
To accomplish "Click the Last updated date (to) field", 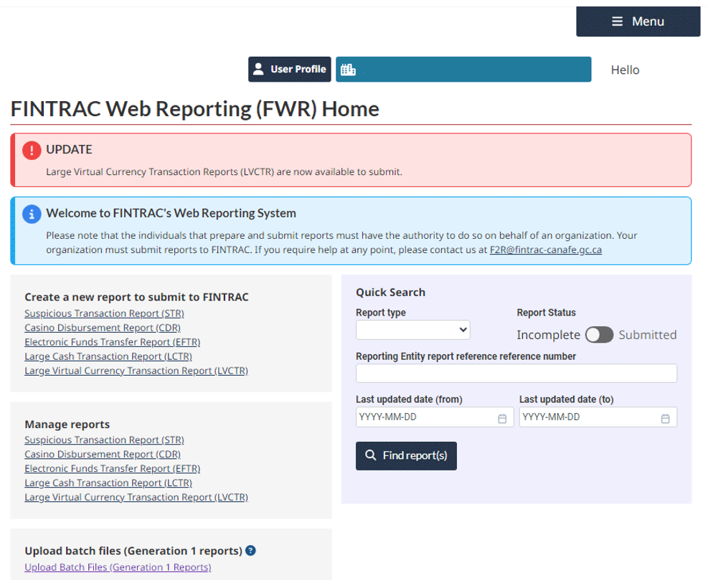I will (x=598, y=417).
